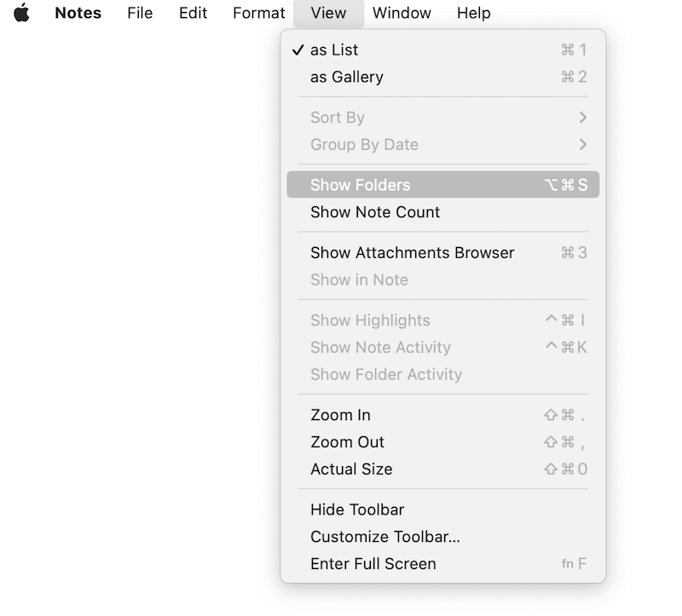Open the Window menu

point(402,13)
